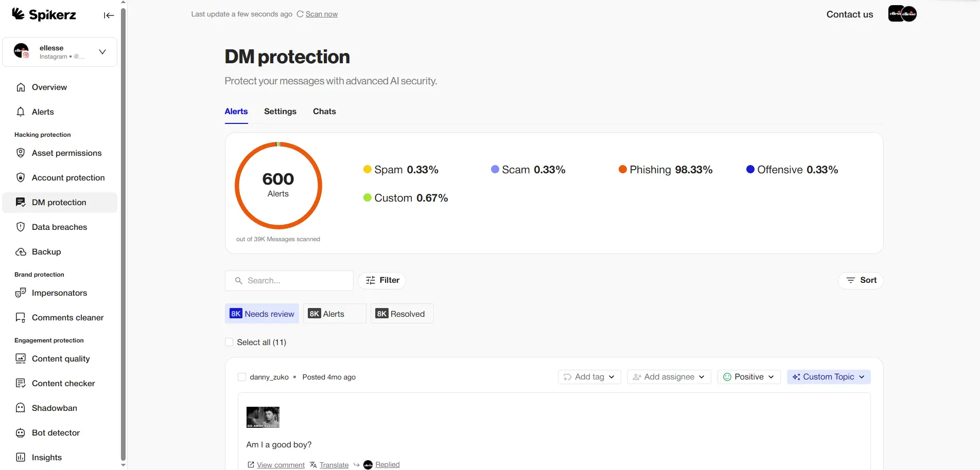This screenshot has width=980, height=470.
Task: Click the alerts Search field
Action: pyautogui.click(x=288, y=280)
